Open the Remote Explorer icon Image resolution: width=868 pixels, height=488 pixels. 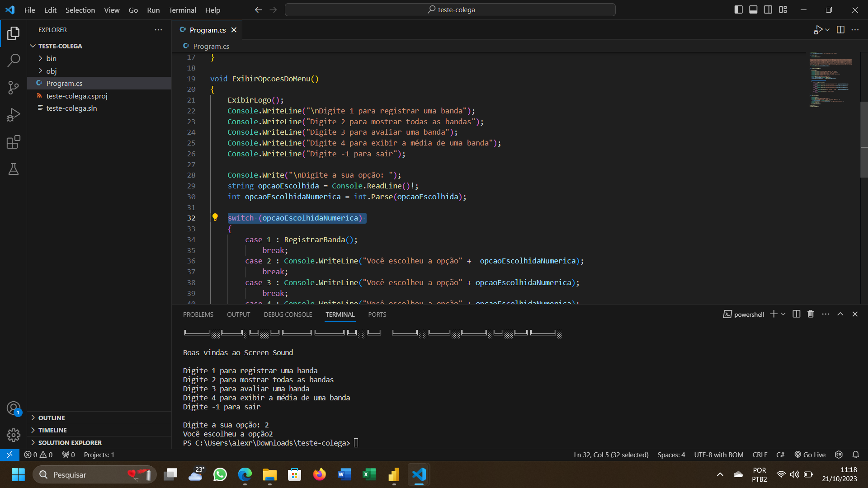pyautogui.click(x=9, y=455)
